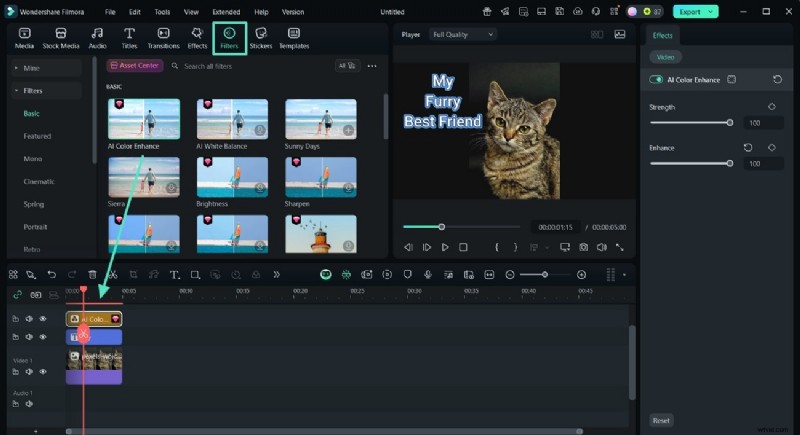
Task: Open the Full Quality dropdown
Action: (463, 34)
